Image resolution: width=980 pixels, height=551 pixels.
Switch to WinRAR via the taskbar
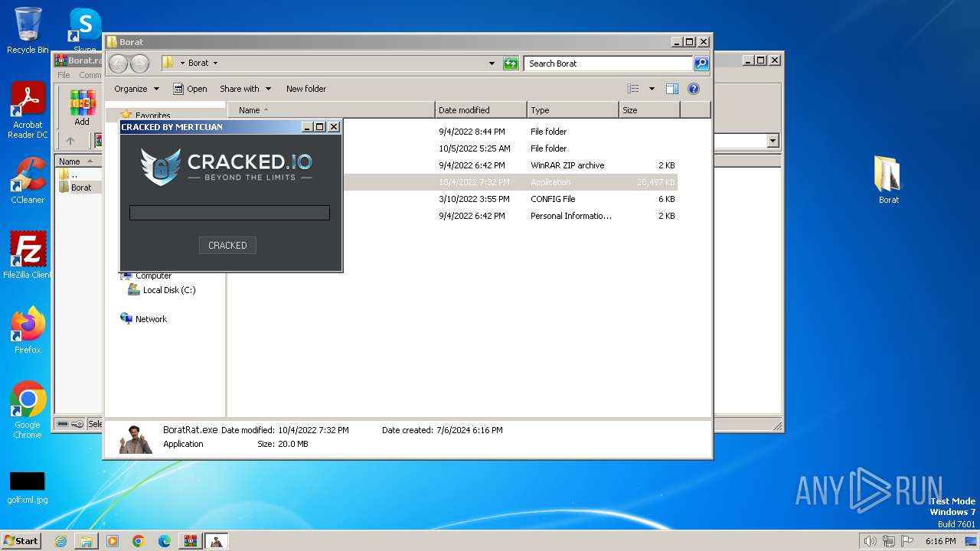click(191, 541)
